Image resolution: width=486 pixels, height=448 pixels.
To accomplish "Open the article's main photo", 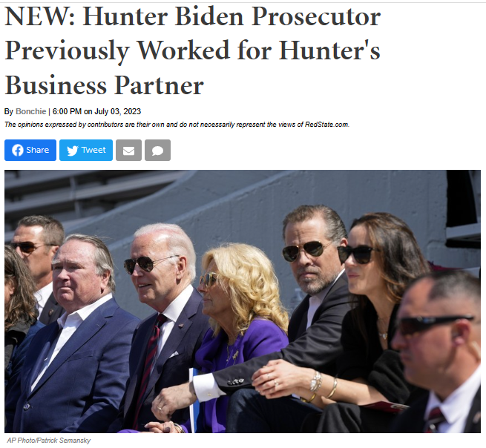I will (243, 301).
